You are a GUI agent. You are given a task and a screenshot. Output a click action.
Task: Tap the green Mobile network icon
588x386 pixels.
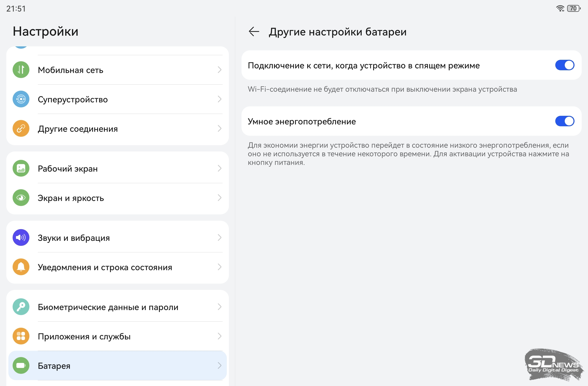21,70
